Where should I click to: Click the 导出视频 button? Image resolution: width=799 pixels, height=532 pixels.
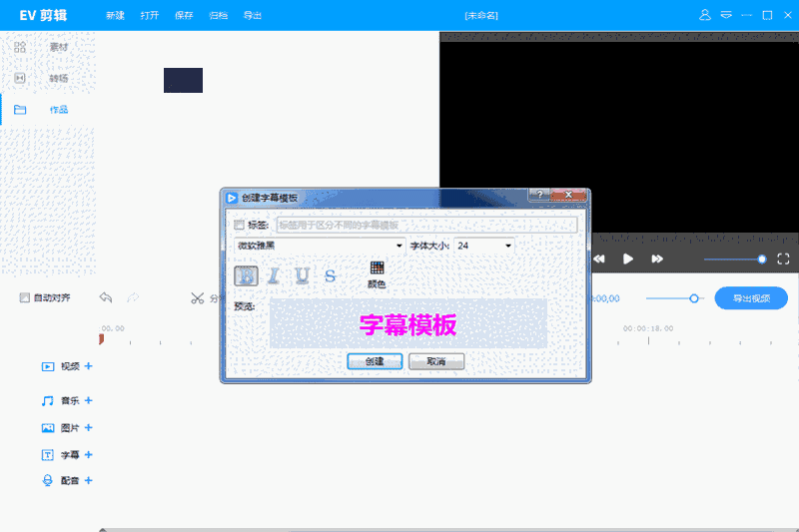pyautogui.click(x=751, y=298)
